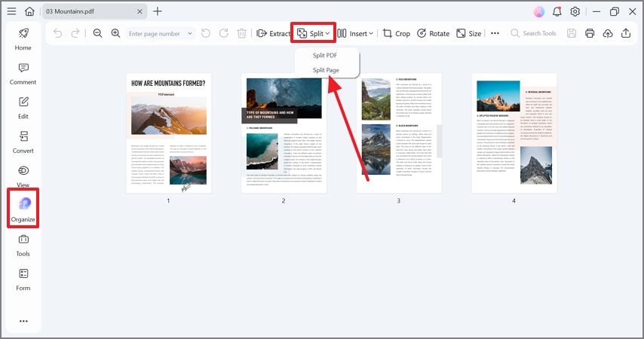Open a new tab with plus button
The width and height of the screenshot is (644, 339).
[158, 11]
